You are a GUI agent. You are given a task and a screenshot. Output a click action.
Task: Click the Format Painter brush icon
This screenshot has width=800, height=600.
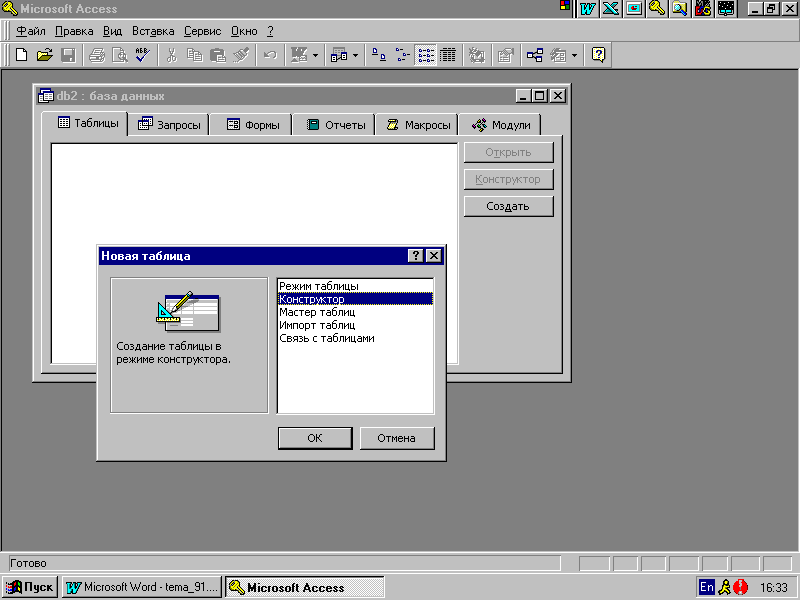[x=241, y=55]
